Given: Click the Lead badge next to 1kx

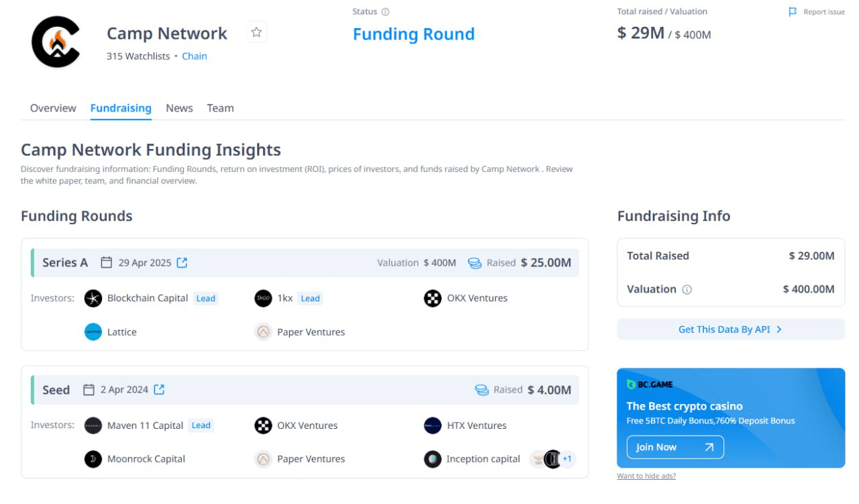Looking at the screenshot, I should pos(310,298).
